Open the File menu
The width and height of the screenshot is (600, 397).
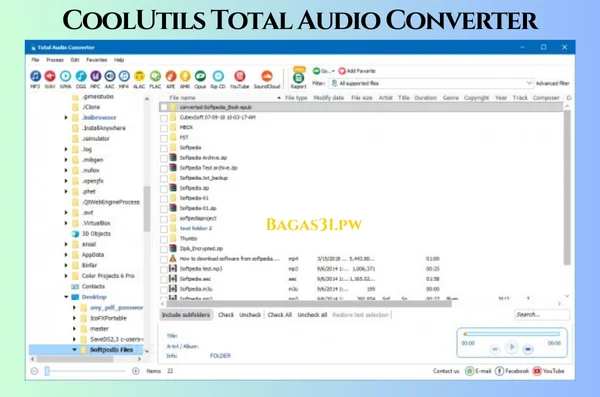35,60
